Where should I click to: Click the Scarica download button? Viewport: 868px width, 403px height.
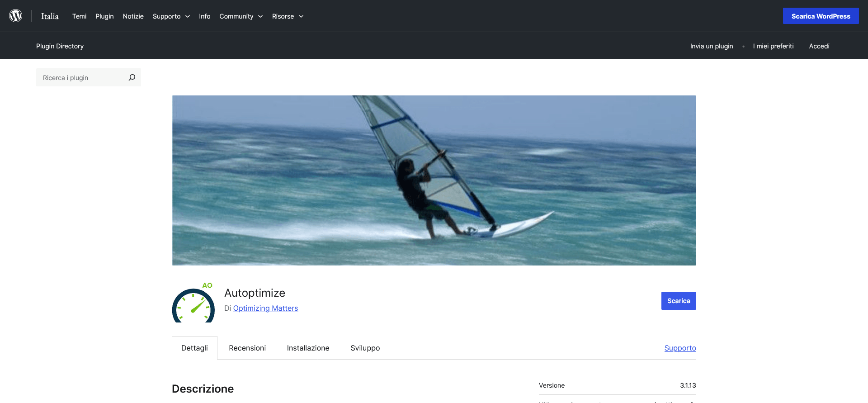coord(679,301)
